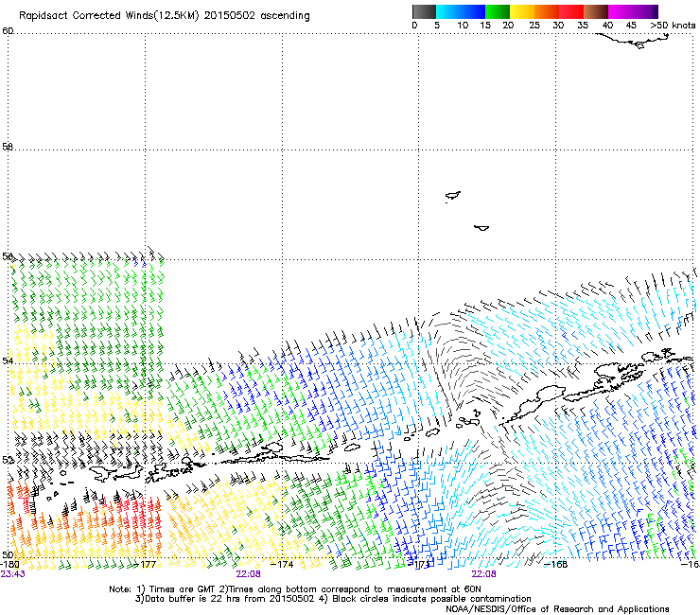Viewport: 700px width, 615px height.
Task: Choose the brown 35-40 knots legend swatch
Action: click(596, 11)
